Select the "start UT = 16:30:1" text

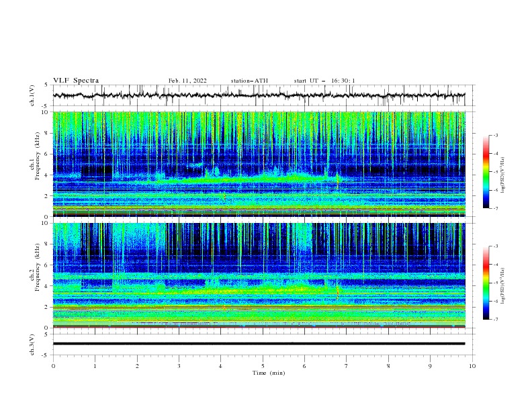pos(324,81)
